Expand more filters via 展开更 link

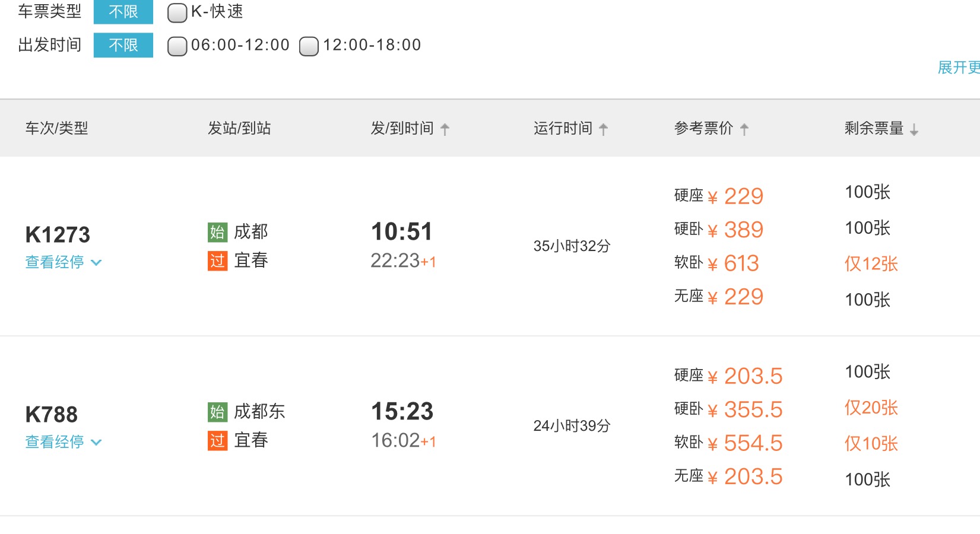coord(959,68)
